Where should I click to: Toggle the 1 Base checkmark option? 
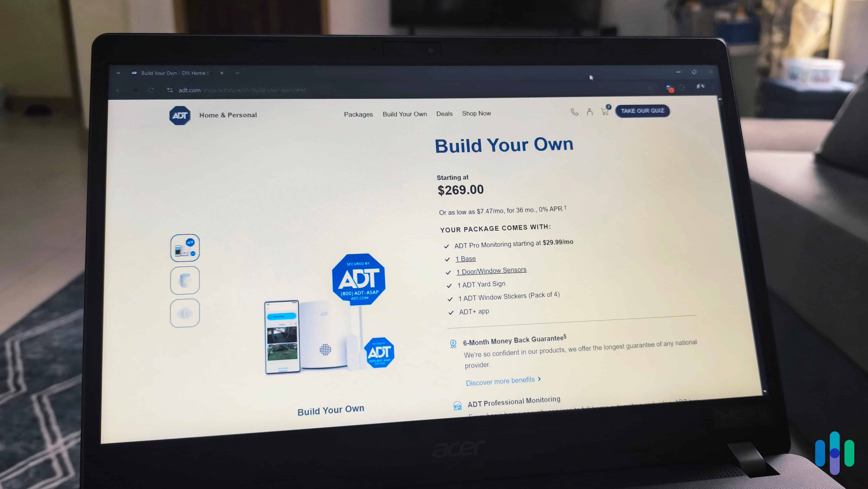(x=447, y=258)
